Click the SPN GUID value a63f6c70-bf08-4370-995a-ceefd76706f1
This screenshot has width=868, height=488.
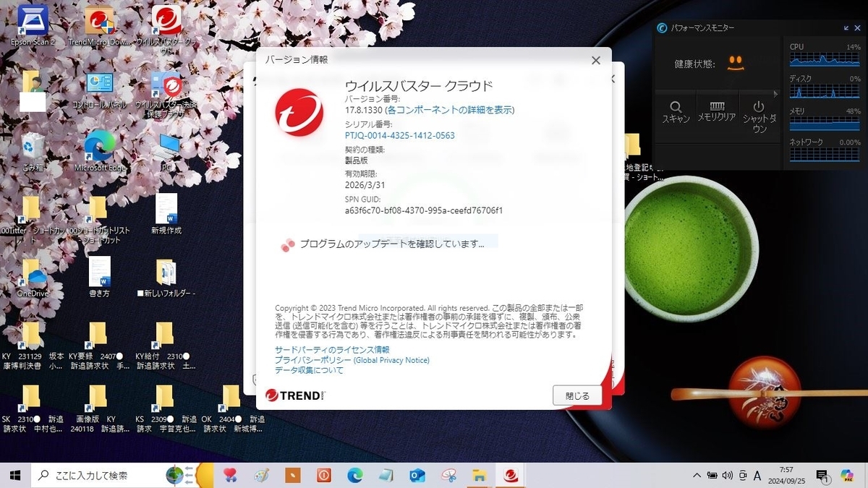pos(424,211)
